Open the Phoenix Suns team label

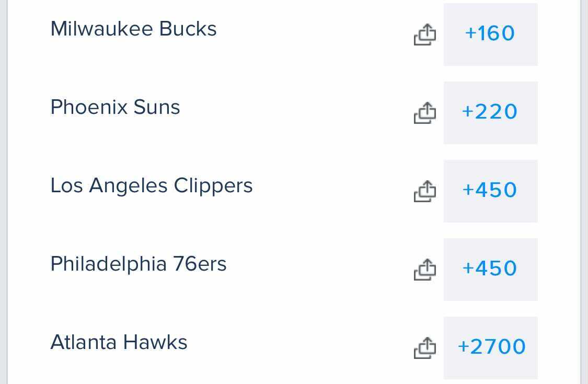tap(115, 107)
